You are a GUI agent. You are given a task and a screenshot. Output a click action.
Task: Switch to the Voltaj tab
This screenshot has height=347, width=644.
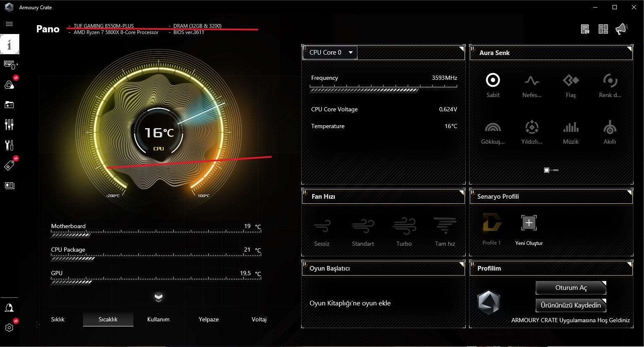point(259,319)
